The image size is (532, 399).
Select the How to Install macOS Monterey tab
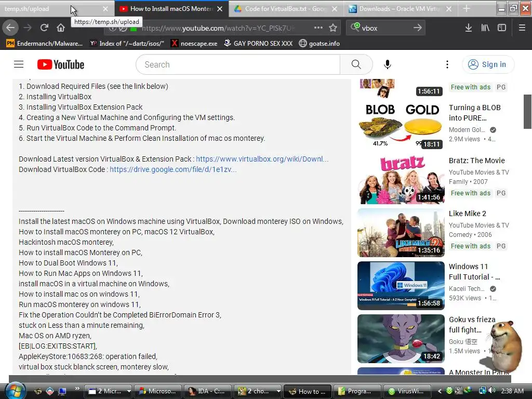(171, 8)
